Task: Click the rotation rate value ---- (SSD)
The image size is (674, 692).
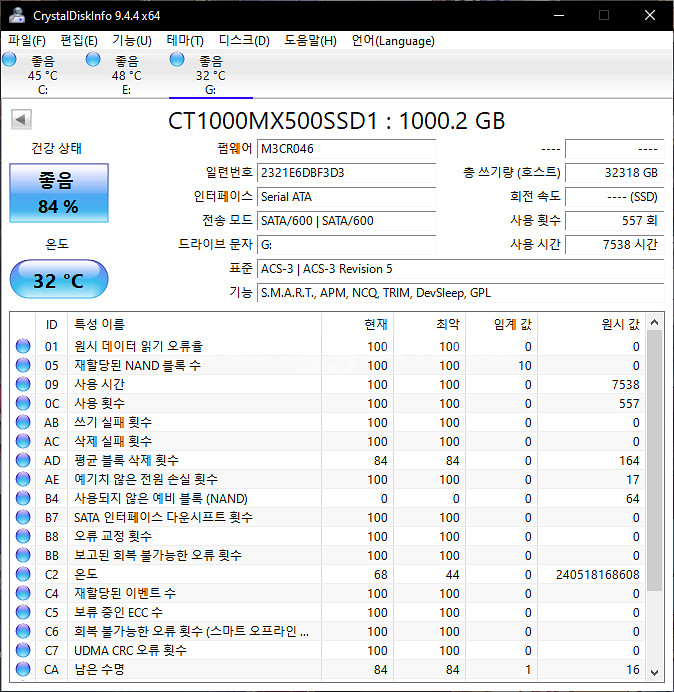Action: pos(614,197)
